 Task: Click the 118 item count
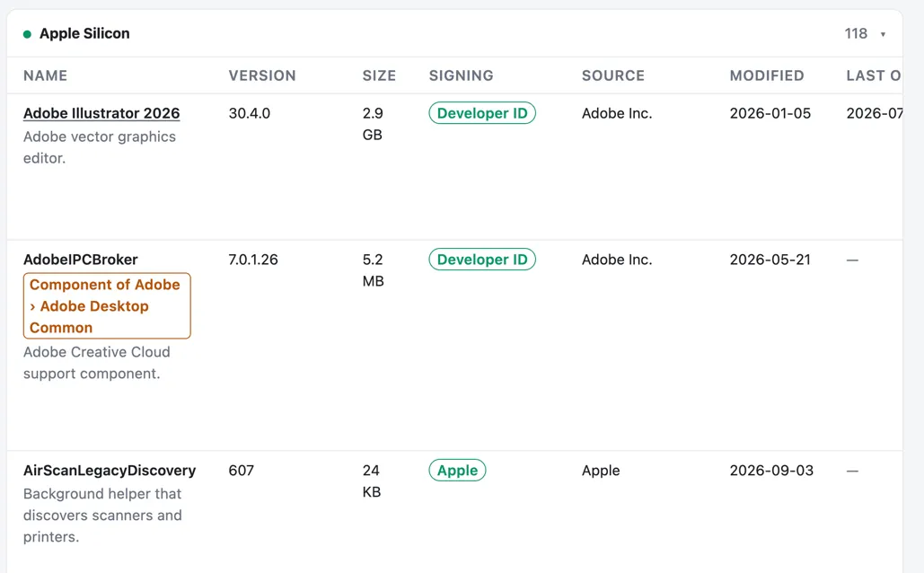coord(856,33)
